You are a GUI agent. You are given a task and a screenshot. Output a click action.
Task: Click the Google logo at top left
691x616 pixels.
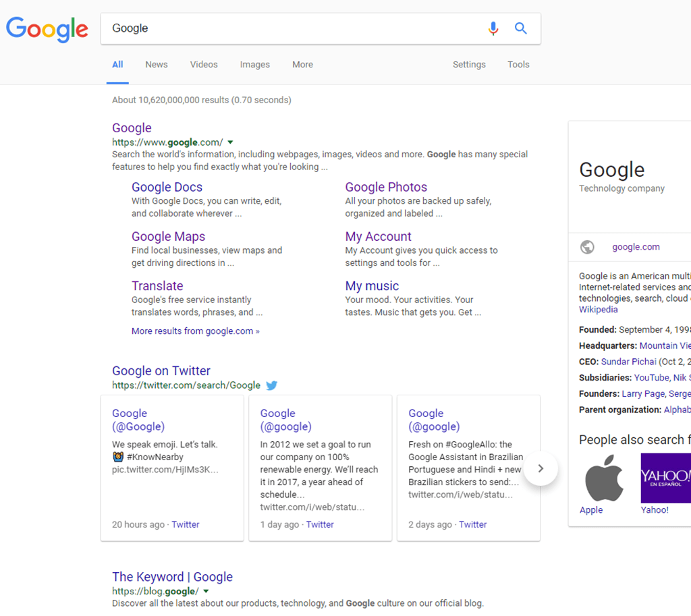47,29
